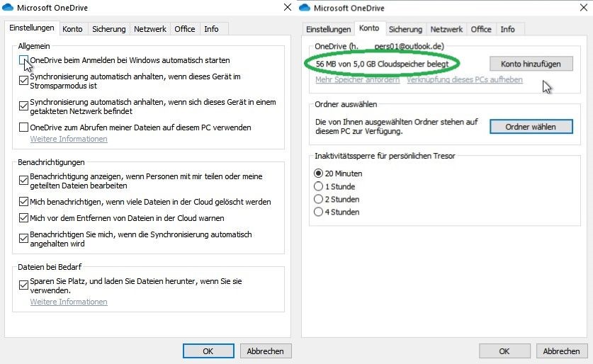Click the OneDrive cloud icon in right window title
Viewport: 593px width, 364px height.
pos(305,8)
